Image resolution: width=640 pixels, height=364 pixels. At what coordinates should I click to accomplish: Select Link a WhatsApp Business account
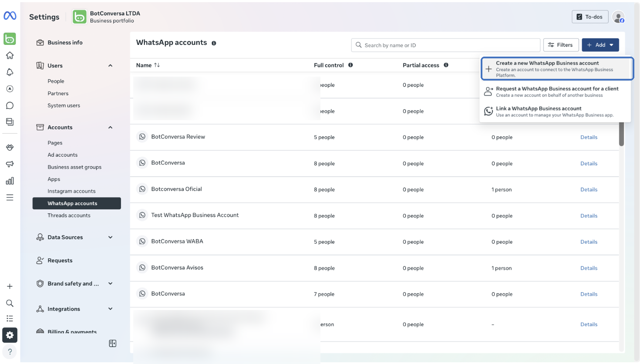(556, 111)
